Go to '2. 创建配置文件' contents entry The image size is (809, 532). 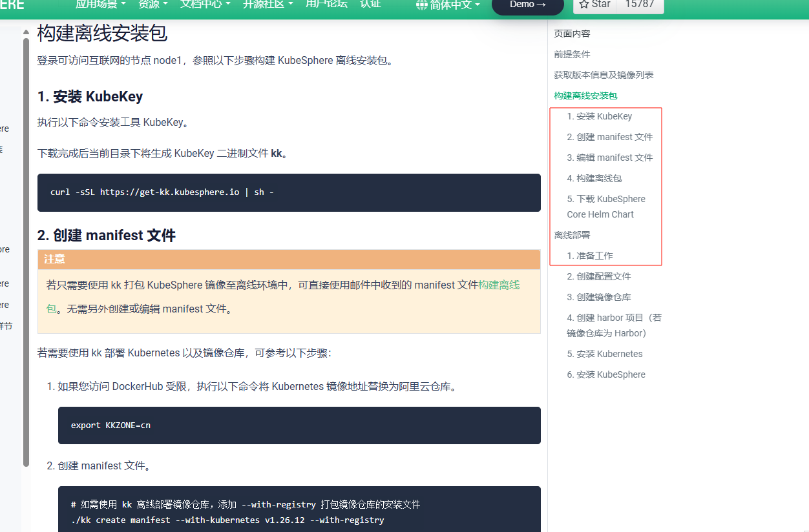[598, 276]
